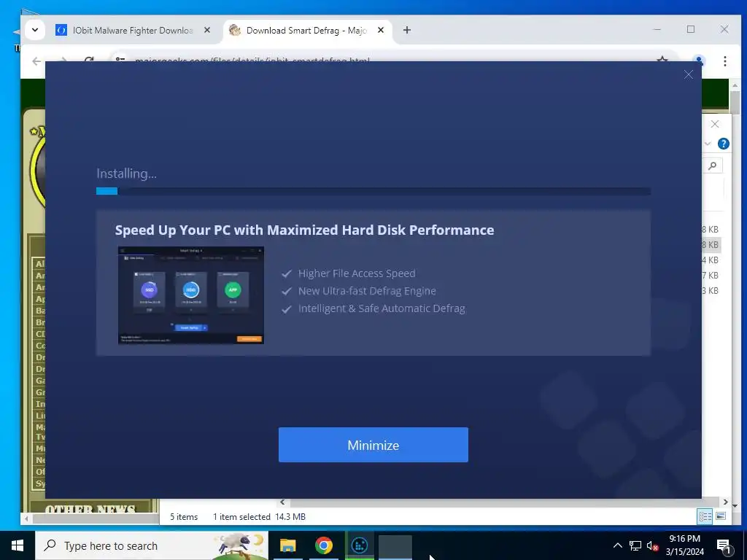Click Chrome's back navigation arrow
Screen dimensions: 747x560
click(36, 61)
